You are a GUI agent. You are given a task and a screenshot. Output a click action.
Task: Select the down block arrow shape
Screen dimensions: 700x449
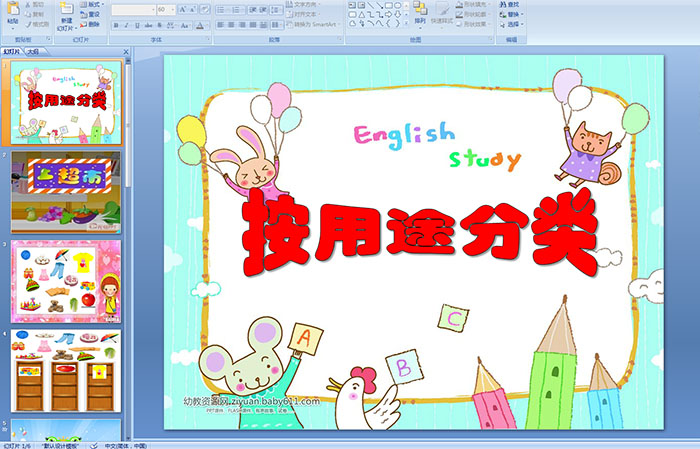click(397, 15)
